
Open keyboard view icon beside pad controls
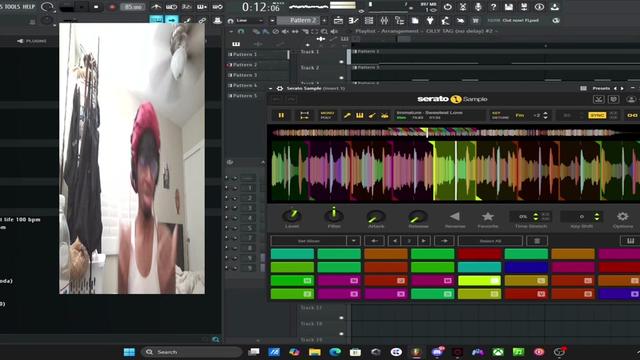[x=630, y=241]
